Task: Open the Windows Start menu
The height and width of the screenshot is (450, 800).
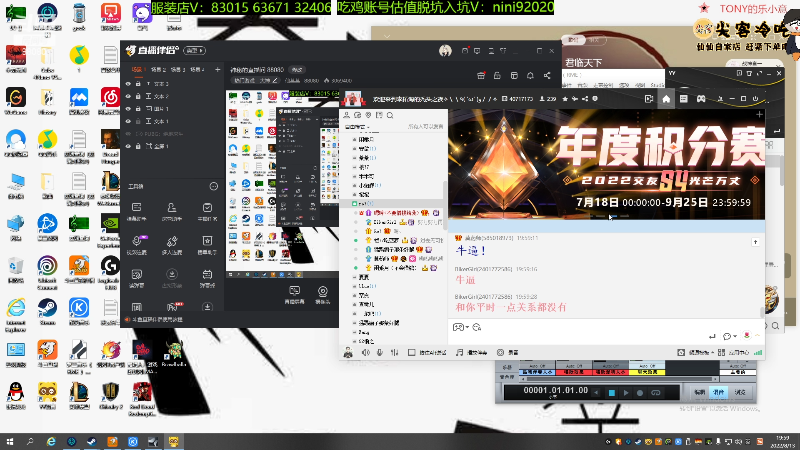Action: click(x=10, y=441)
